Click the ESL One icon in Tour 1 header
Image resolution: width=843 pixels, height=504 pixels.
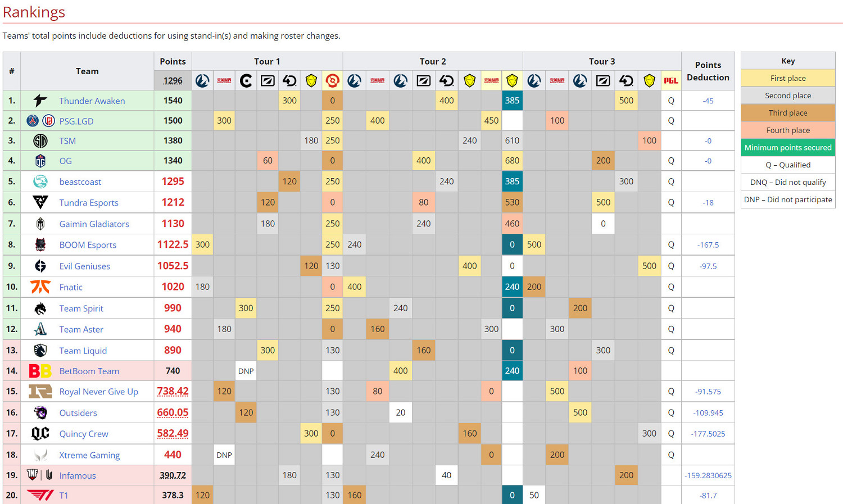point(202,80)
